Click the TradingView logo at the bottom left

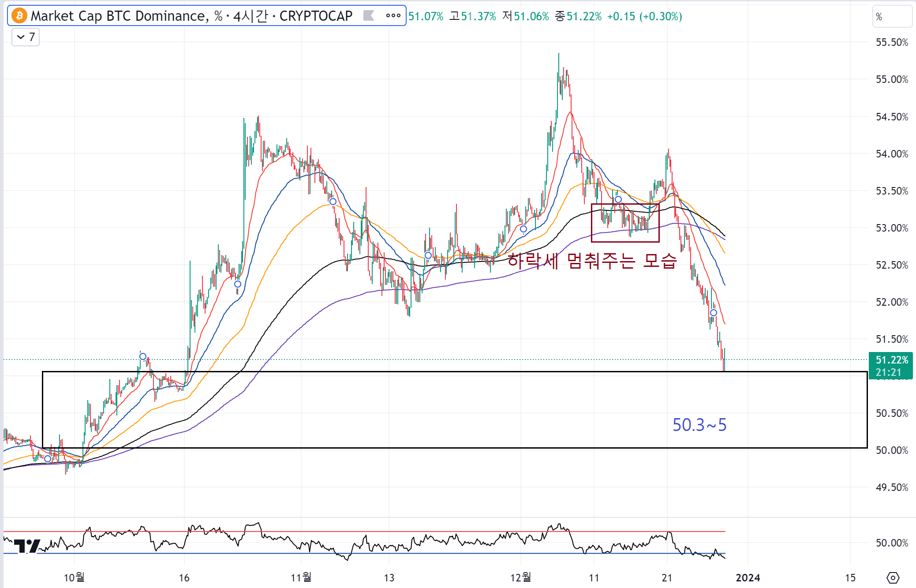27,546
